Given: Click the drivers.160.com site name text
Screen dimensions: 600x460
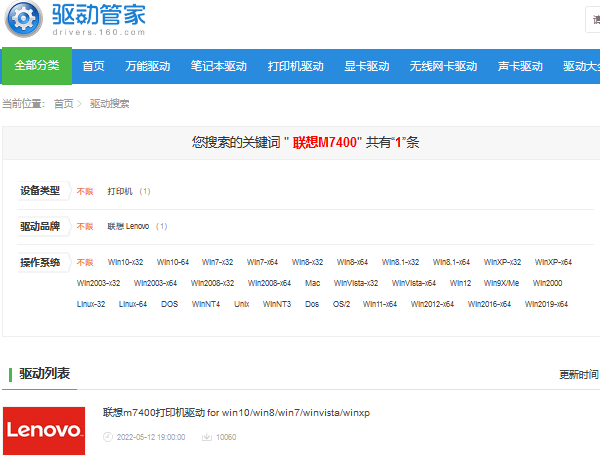Looking at the screenshot, I should [99, 33].
